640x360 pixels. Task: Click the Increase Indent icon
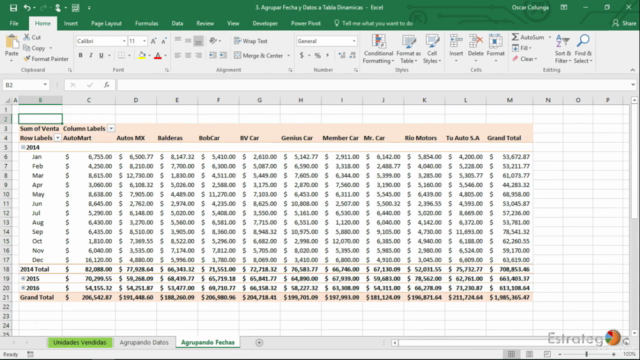pyautogui.click(x=223, y=56)
